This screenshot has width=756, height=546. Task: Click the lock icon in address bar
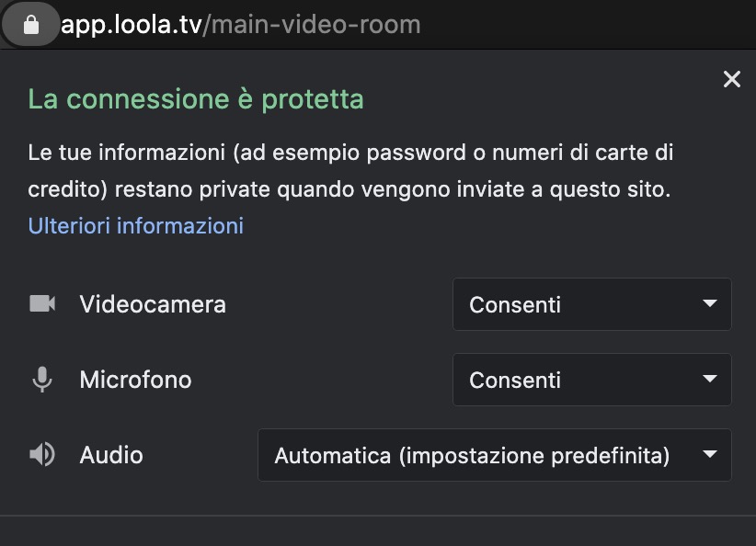click(x=31, y=25)
